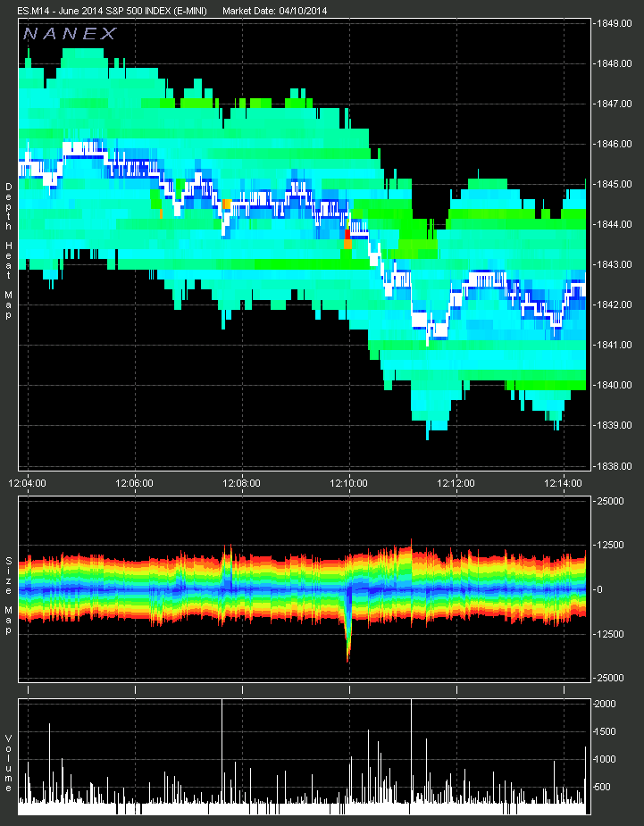The height and width of the screenshot is (826, 644).
Task: Select the 12:12:00 time axis label
Action: click(x=456, y=482)
